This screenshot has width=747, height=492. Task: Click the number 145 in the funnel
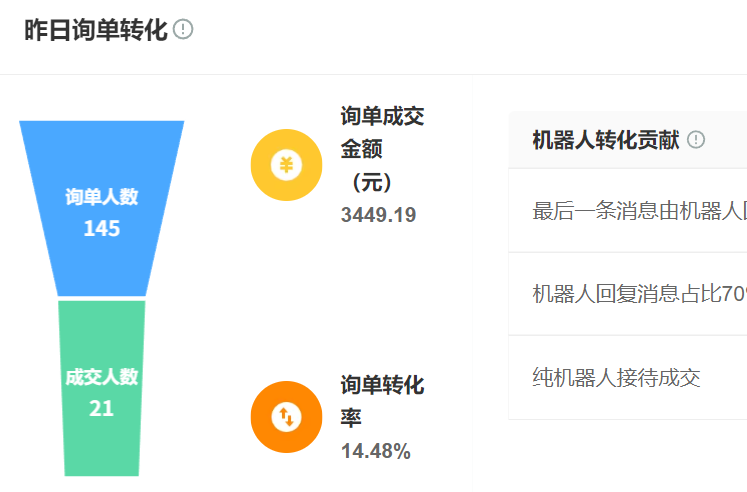(102, 229)
